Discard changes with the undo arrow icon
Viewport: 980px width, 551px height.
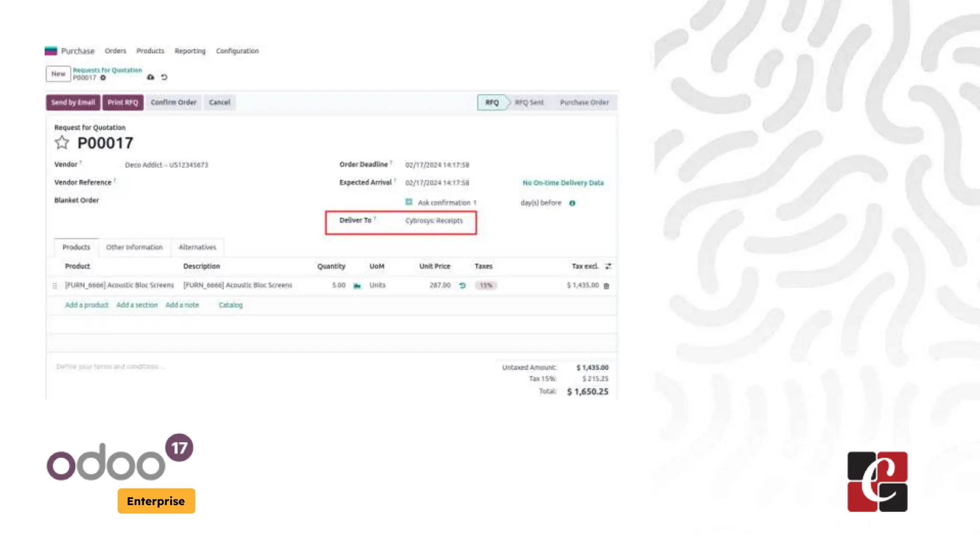coord(164,77)
